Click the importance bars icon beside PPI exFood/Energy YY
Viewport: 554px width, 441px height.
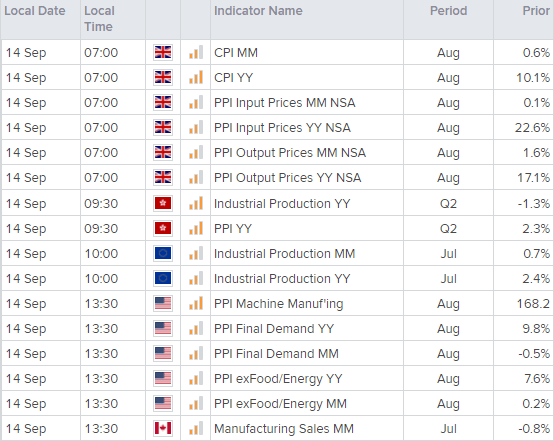(196, 378)
